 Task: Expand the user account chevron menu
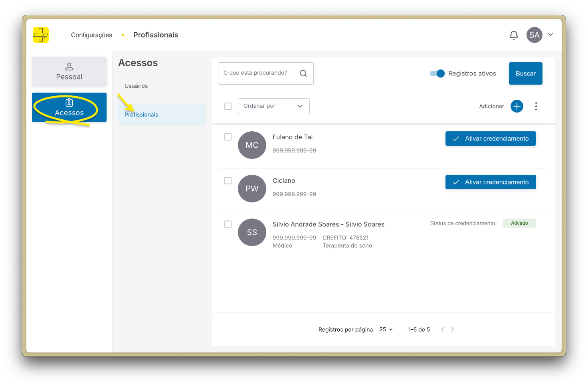tap(550, 34)
